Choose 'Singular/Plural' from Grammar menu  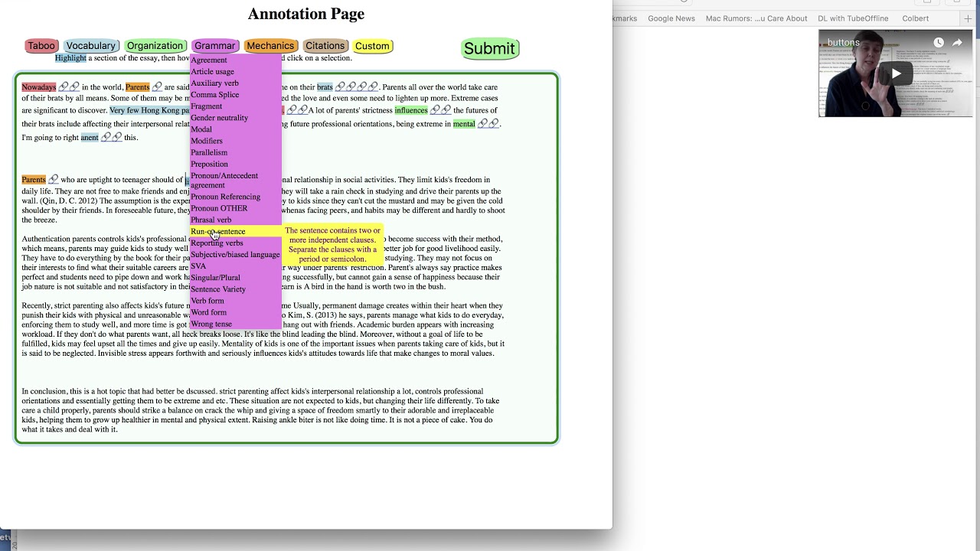pyautogui.click(x=235, y=278)
